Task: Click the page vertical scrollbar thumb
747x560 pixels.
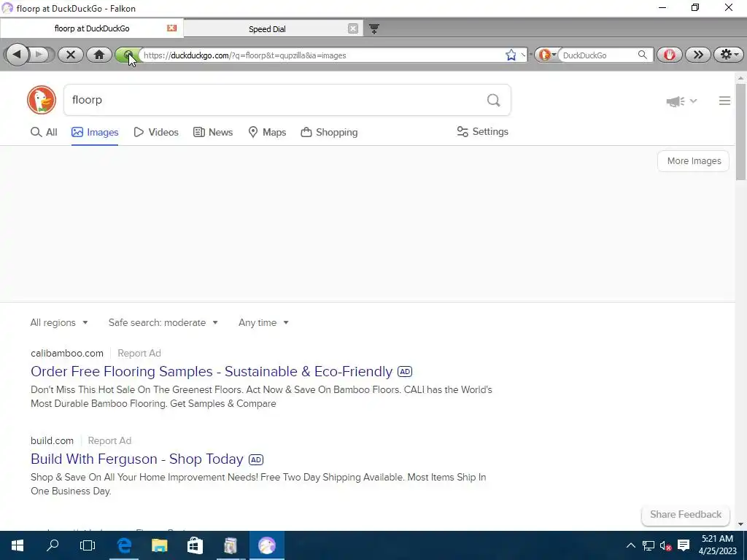Action: click(740, 132)
